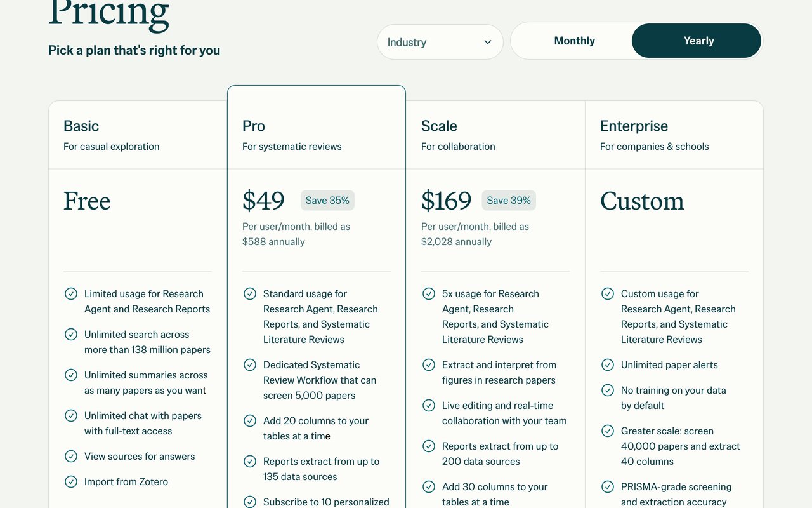Click the $169 Scale price

(447, 201)
